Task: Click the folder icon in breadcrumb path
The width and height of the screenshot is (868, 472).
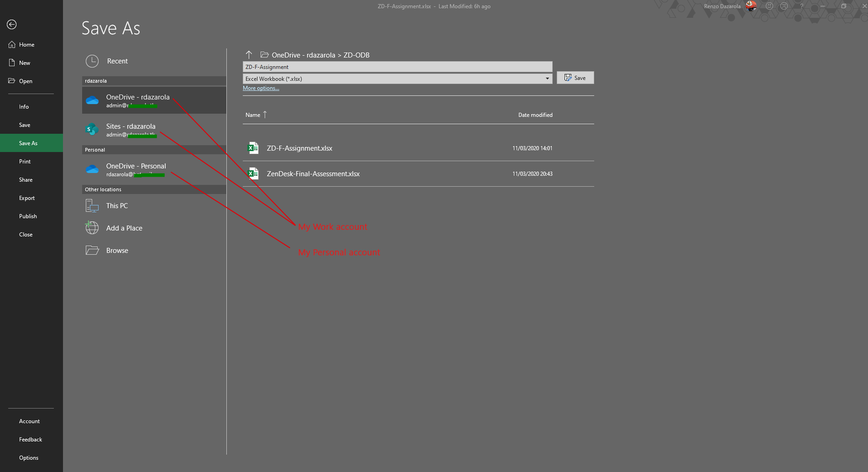Action: tap(264, 54)
